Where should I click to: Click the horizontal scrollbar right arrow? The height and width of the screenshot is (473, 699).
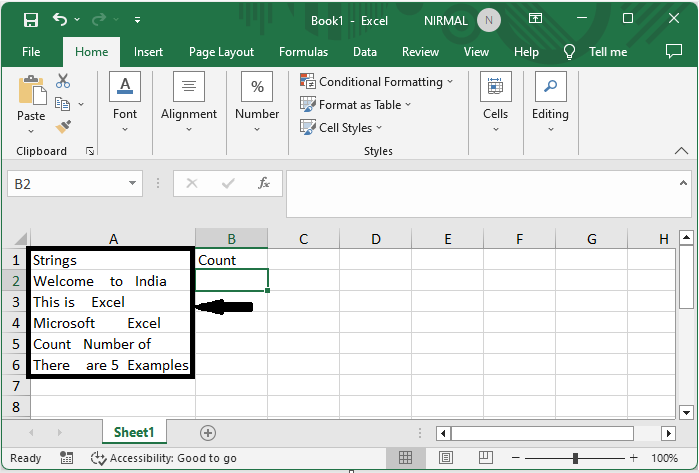[x=668, y=433]
